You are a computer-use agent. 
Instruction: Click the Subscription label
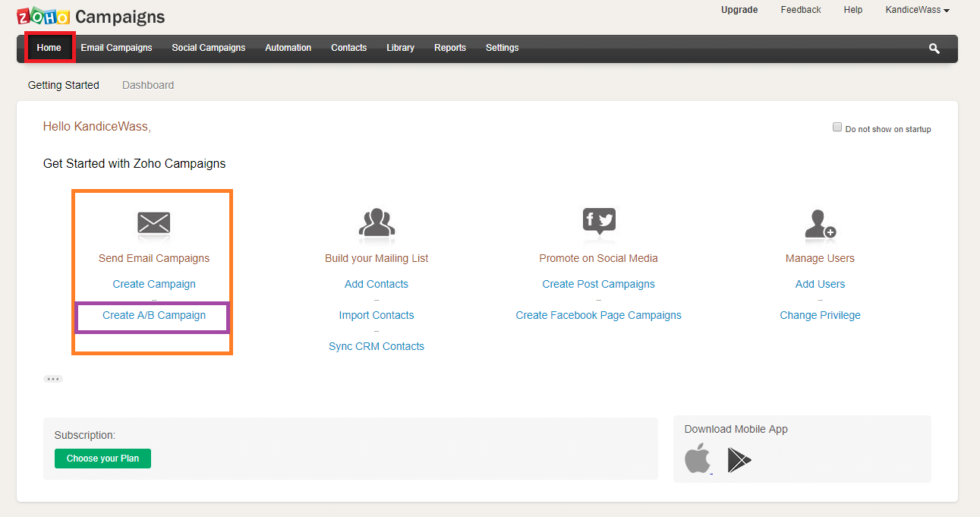tap(85, 436)
